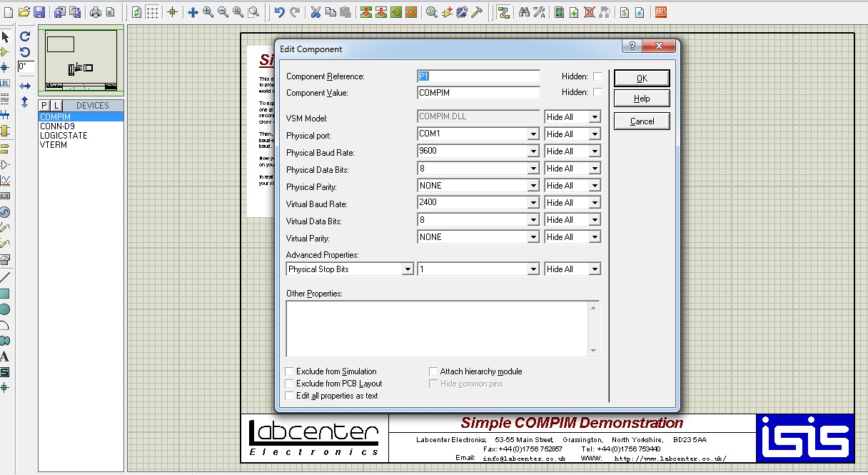Undo the last action with blue arrow
Screen dimensions: 868x475
point(279,12)
